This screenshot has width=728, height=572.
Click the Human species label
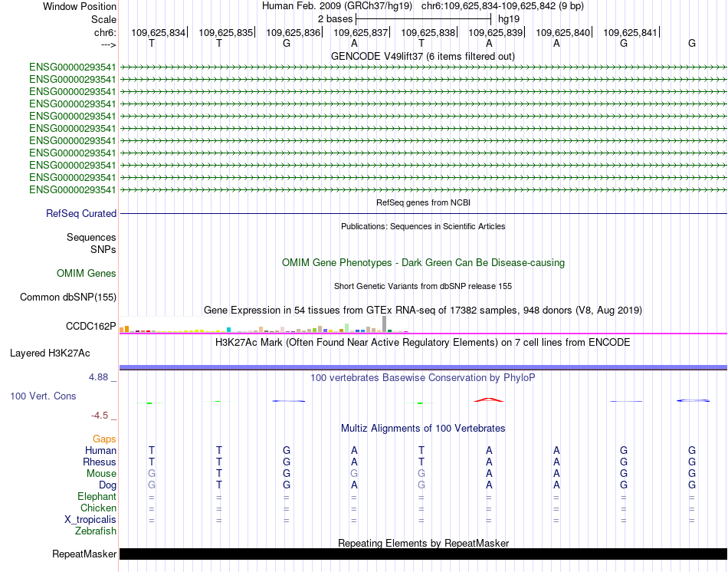click(100, 450)
